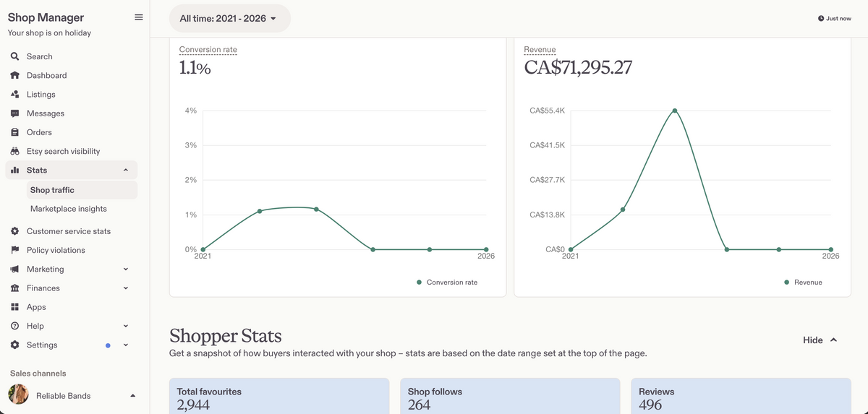The height and width of the screenshot is (414, 868).
Task: Open Policy violations page
Action: coord(56,250)
